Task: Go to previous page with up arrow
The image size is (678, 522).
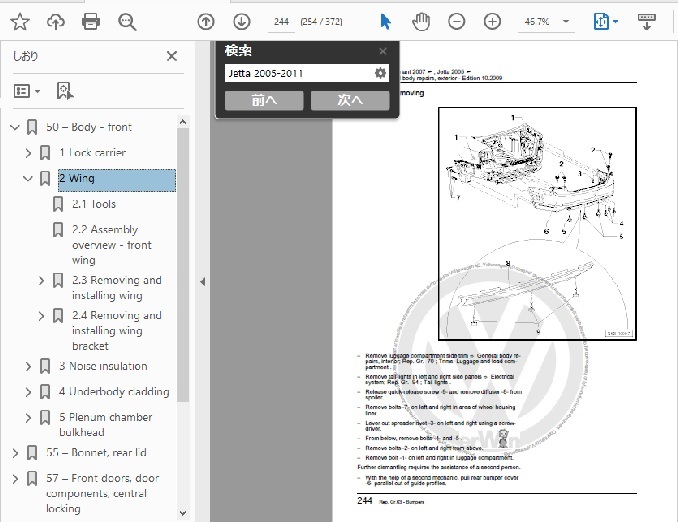Action: point(206,22)
